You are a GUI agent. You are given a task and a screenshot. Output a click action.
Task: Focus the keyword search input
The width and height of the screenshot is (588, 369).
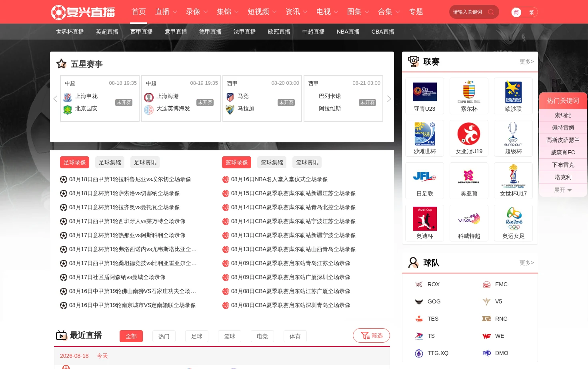(468, 12)
